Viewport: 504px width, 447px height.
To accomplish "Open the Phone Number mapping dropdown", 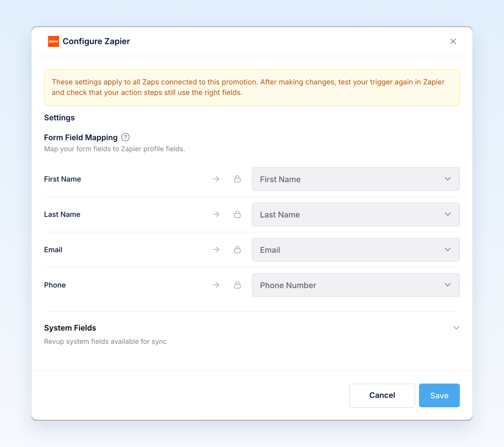I will point(356,285).
